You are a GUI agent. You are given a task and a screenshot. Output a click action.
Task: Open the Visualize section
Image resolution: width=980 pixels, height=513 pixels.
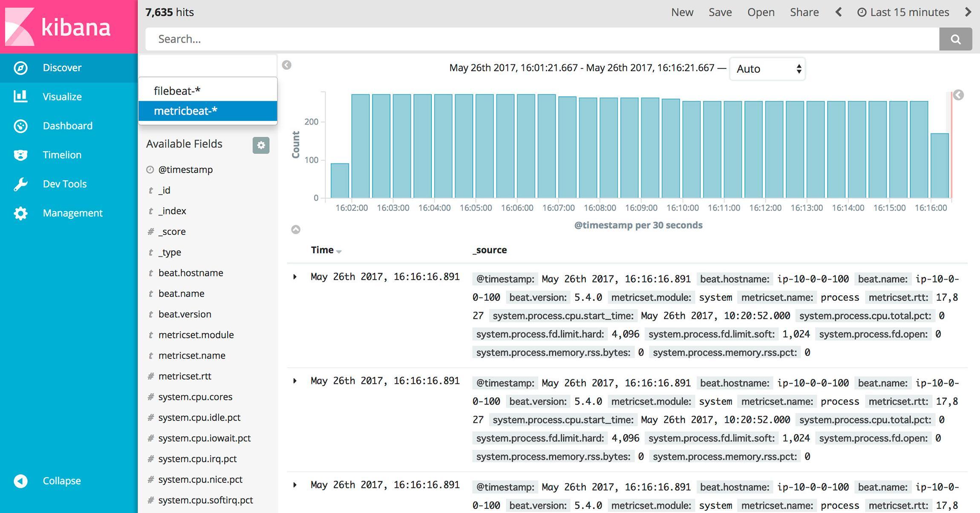[62, 97]
